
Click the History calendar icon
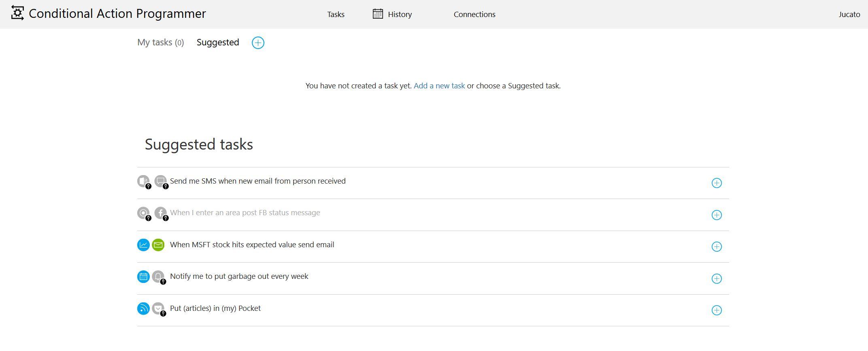tap(377, 14)
